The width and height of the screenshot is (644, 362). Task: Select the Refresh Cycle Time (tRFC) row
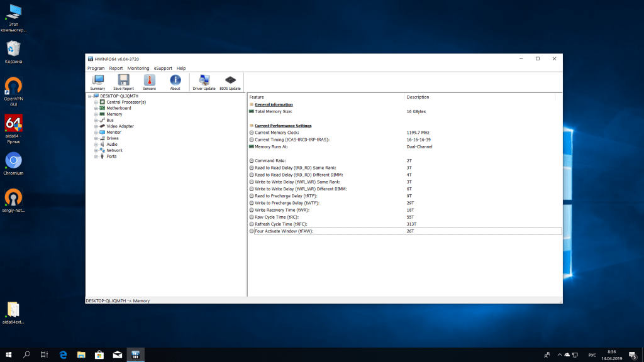pos(404,224)
